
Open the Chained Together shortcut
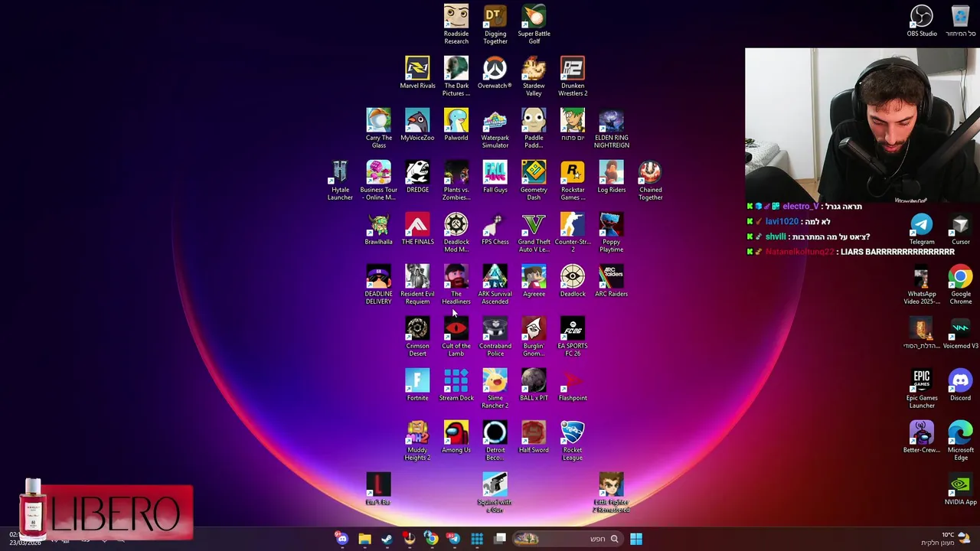[x=650, y=181]
